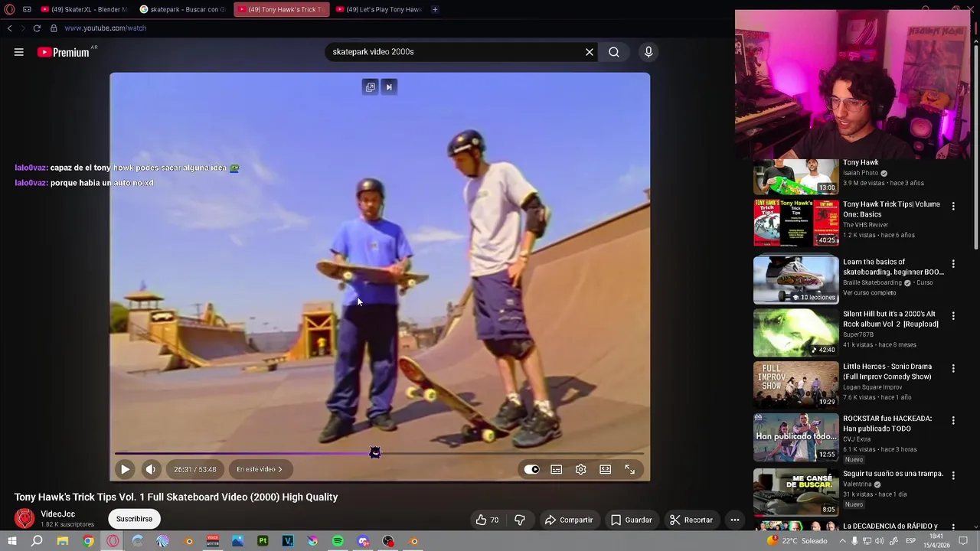Open options for Tony Hawk Trick Tips suggestion
Viewport: 980px width, 551px height.
tap(953, 206)
